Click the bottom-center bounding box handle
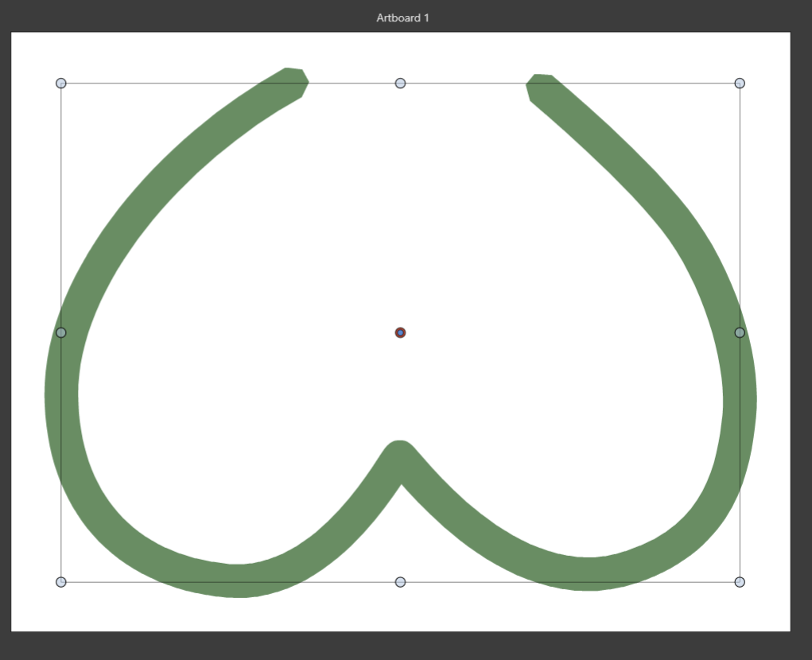The width and height of the screenshot is (812, 660). click(x=400, y=582)
